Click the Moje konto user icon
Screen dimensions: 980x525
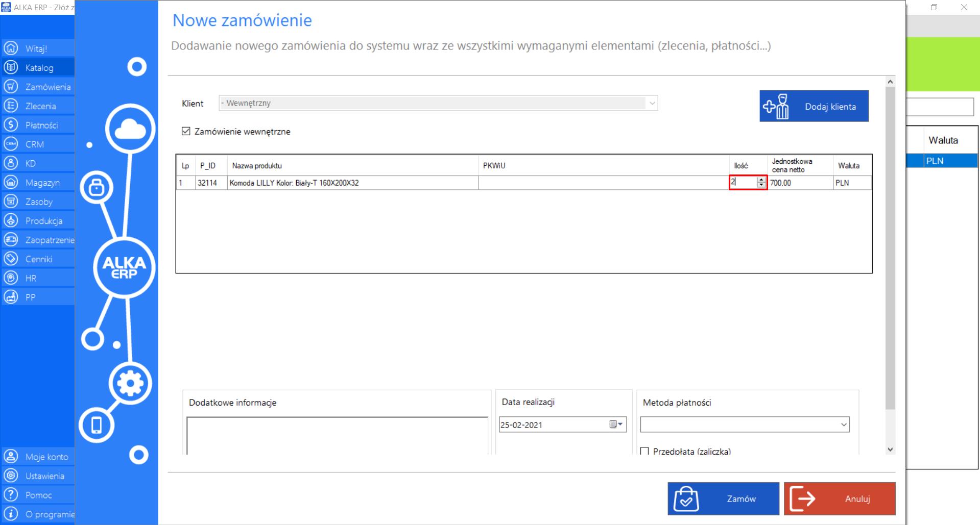pyautogui.click(x=11, y=457)
